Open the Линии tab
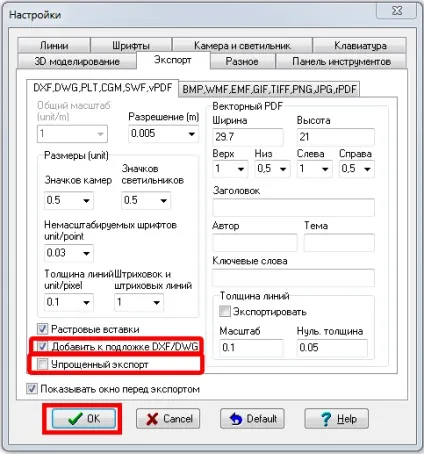This screenshot has width=424, height=454. [x=54, y=45]
